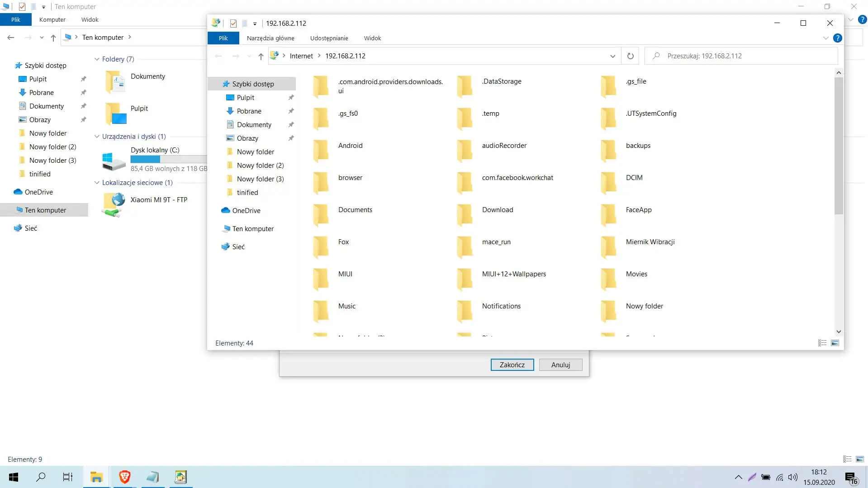Open the Udostępnianie tab
This screenshot has height=488, width=868.
tap(329, 38)
